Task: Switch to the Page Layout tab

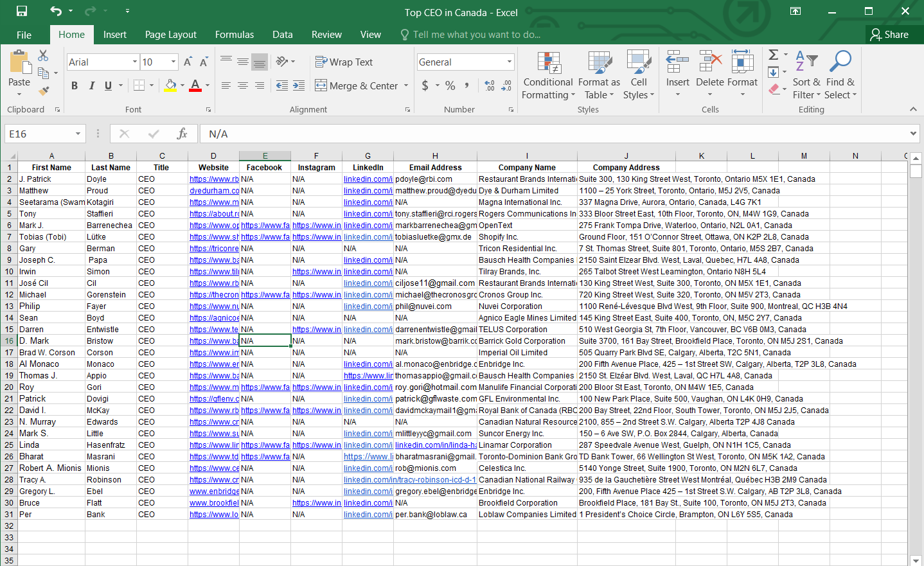Action: [170, 35]
